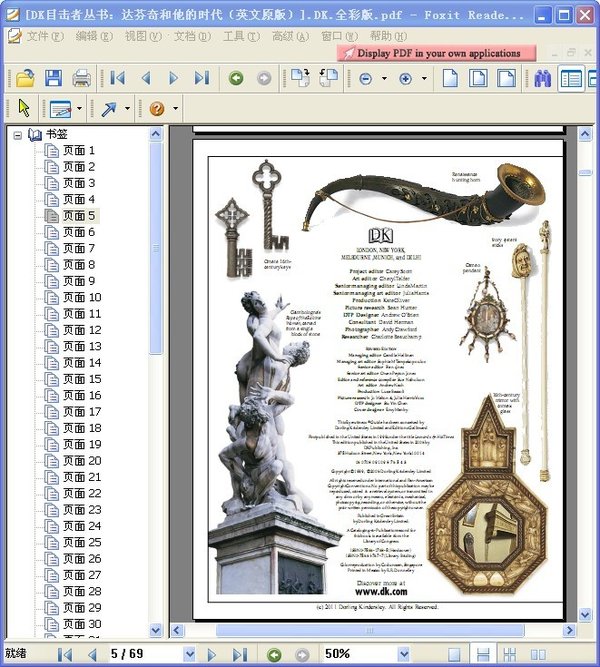Open zoom out dropdown arrow
This screenshot has width=600, height=667.
click(384, 79)
